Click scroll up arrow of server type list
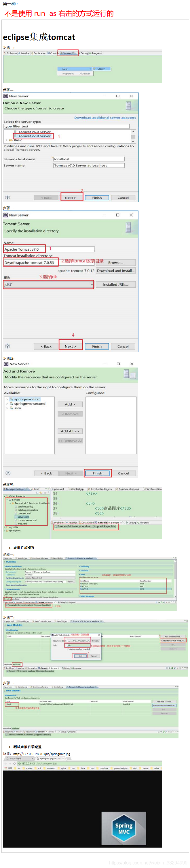 click(133, 132)
